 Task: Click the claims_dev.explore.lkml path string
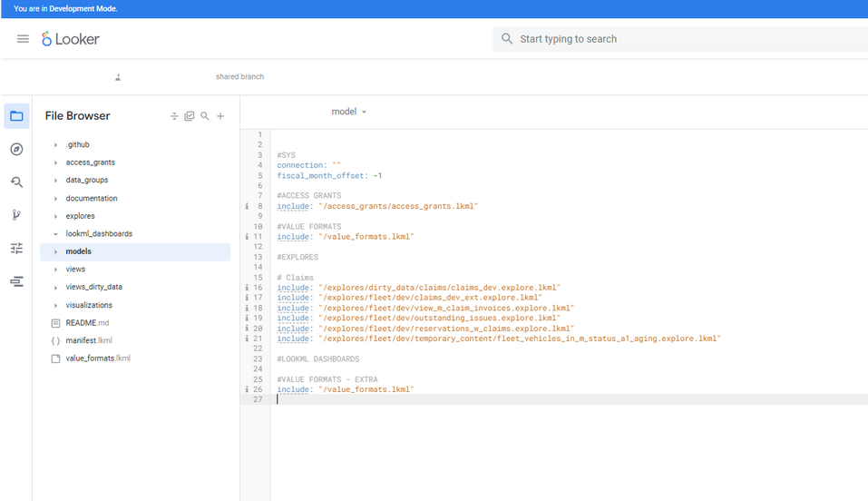coord(440,288)
